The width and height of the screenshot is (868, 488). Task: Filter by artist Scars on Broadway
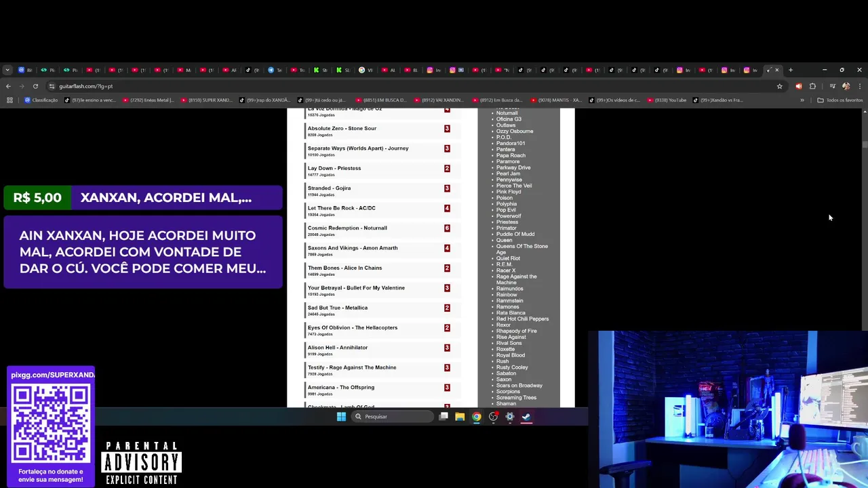tap(519, 386)
